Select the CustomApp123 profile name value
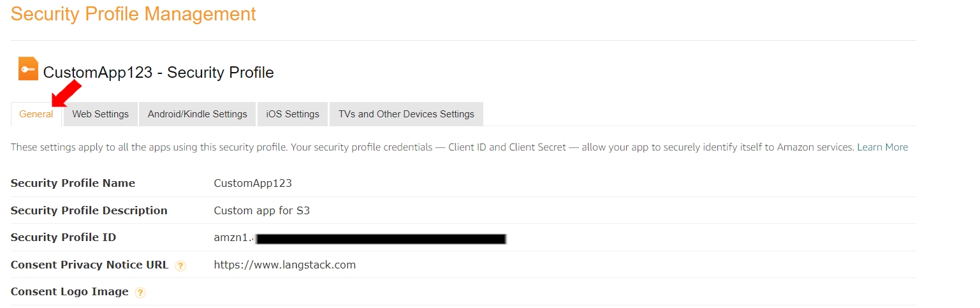The width and height of the screenshot is (980, 308). (x=252, y=184)
